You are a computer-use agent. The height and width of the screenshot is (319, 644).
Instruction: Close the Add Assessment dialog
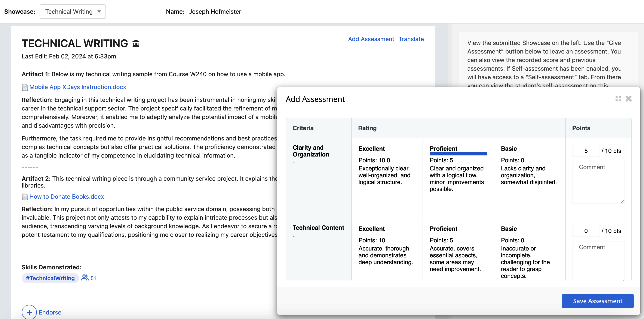pos(629,99)
